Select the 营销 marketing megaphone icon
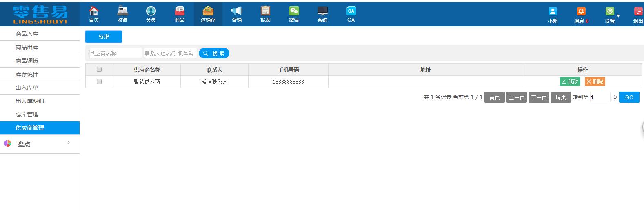Viewport: 644px width, 211px height. pos(237,11)
